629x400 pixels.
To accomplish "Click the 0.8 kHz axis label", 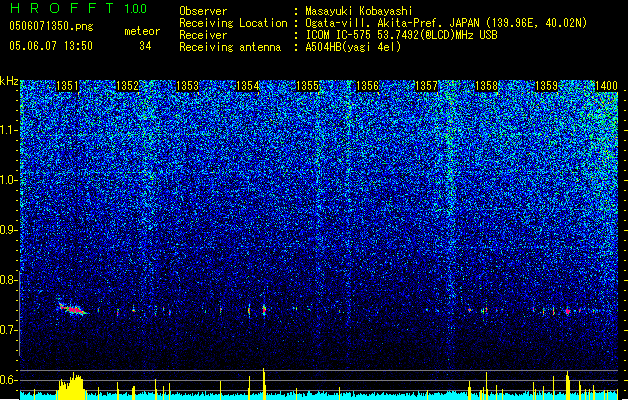I will pos(9,280).
